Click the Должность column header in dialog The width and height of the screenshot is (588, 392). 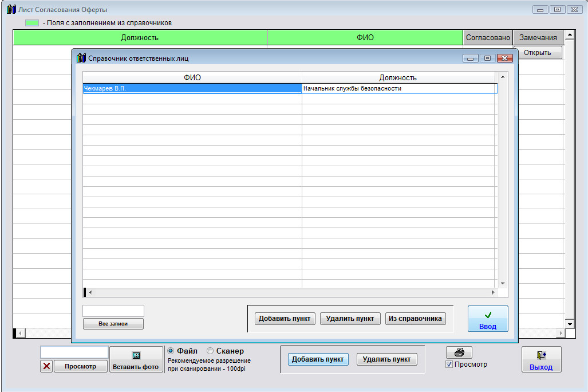(x=398, y=77)
